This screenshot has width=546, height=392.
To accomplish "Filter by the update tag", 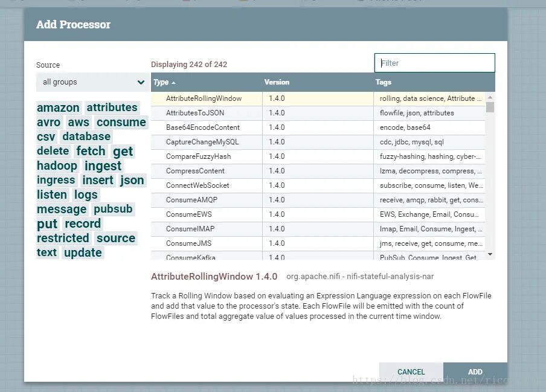I will pyautogui.click(x=83, y=252).
